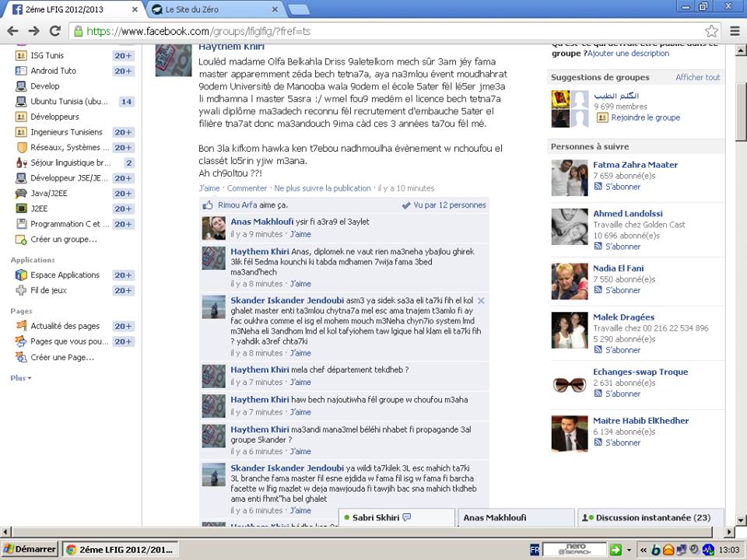Screen dimensions: 747x560
Task: Click the green arrow tray icon in the taskbar
Action: (x=615, y=550)
